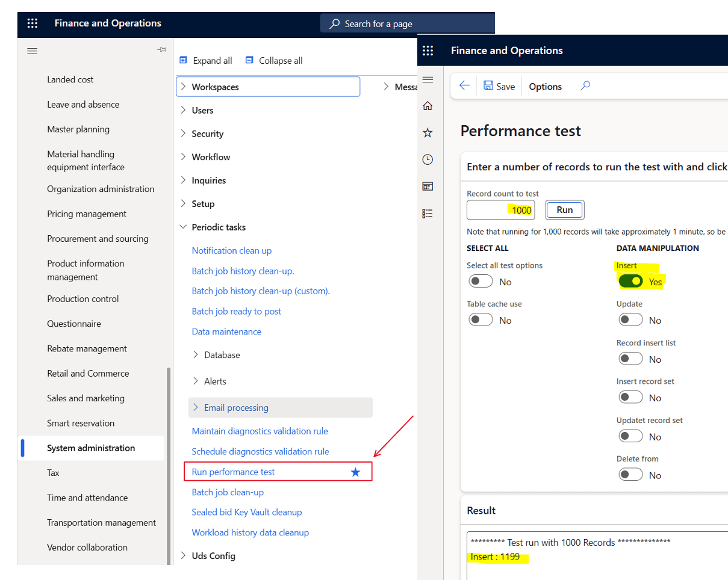Open Modules list icon in sidebar
The height and width of the screenshot is (580, 728).
click(428, 213)
